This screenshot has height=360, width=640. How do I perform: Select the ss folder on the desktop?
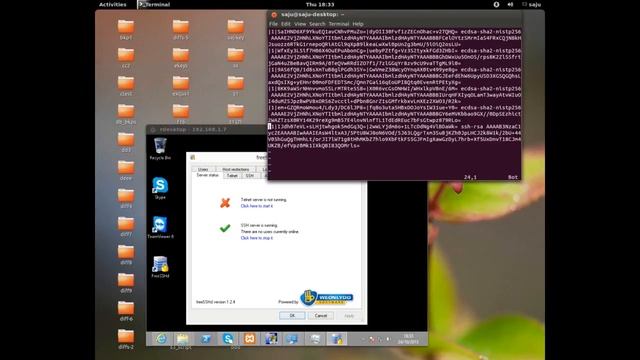(x=236, y=58)
